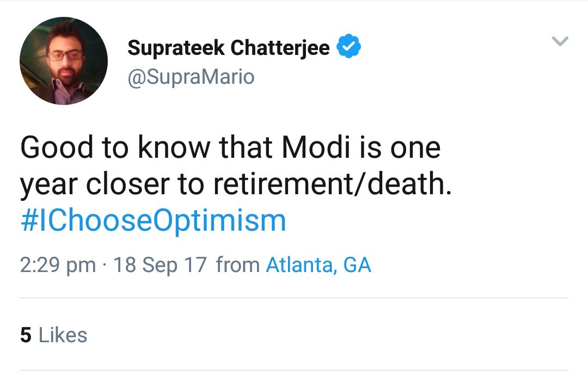Viewport: 588px width, 389px height.
Task: Open the @SupraMario handle
Action: point(191,77)
